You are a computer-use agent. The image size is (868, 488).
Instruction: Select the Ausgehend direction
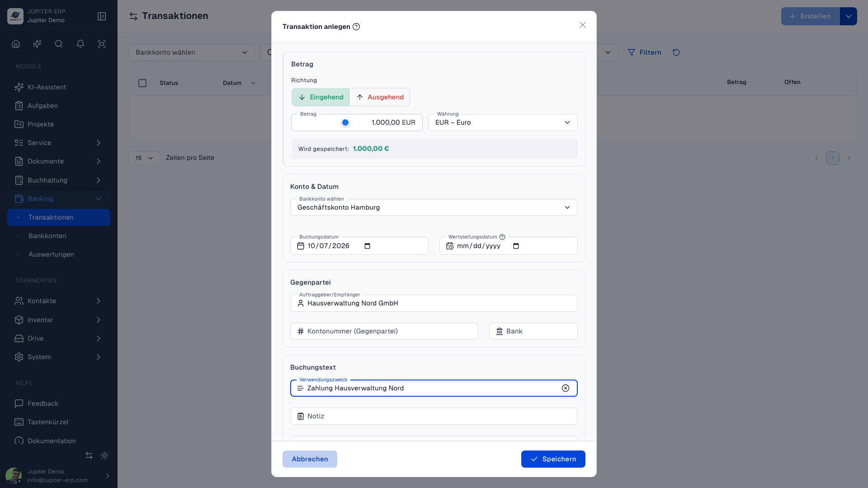pyautogui.click(x=380, y=97)
